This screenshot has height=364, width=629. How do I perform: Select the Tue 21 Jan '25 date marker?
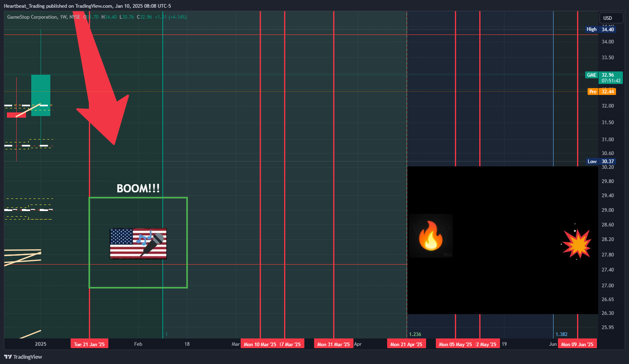89,344
